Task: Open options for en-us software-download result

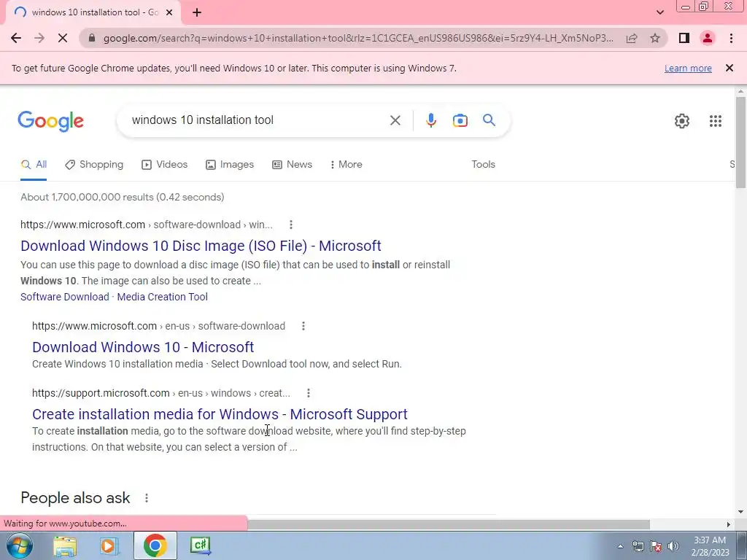Action: click(303, 326)
